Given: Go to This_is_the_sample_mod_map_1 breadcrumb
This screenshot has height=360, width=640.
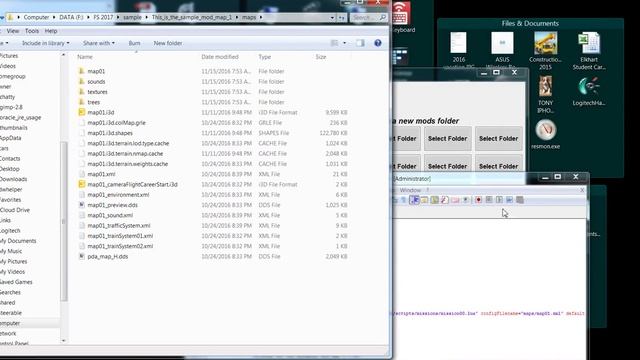Looking at the screenshot, I should [191, 17].
